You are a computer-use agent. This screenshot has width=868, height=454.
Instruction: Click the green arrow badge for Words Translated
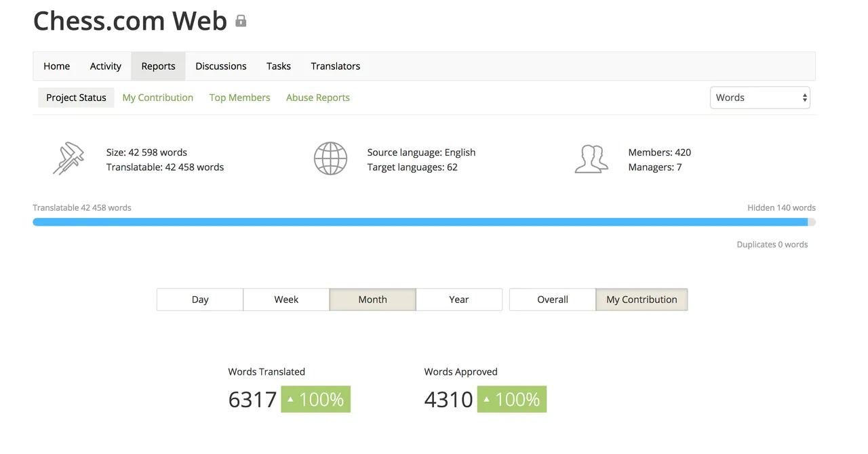(x=315, y=399)
